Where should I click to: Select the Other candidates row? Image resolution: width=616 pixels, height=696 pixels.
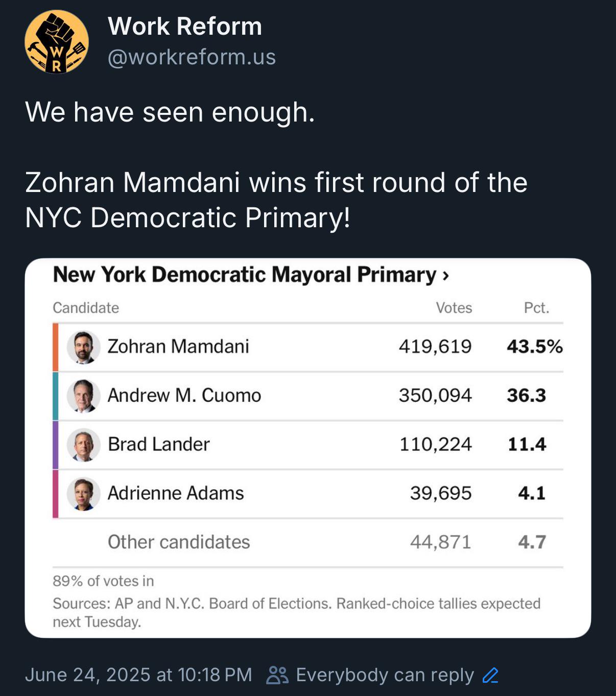[x=308, y=542]
